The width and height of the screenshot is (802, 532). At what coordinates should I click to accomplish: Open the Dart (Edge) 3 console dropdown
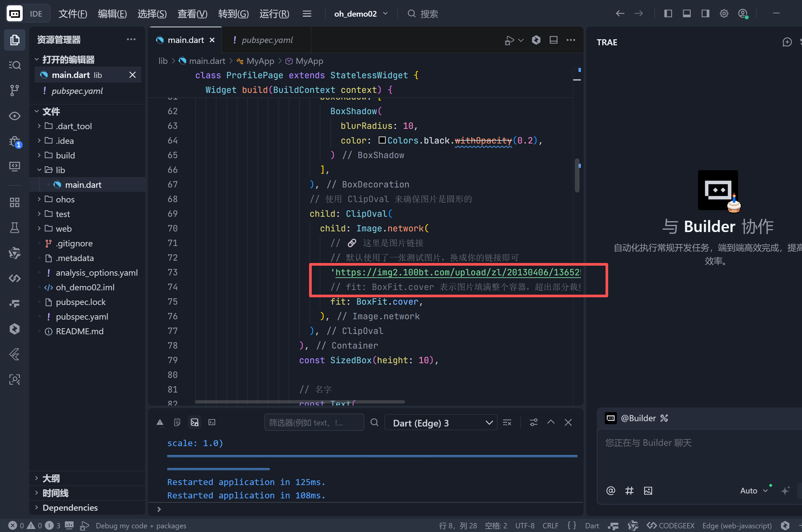point(441,423)
